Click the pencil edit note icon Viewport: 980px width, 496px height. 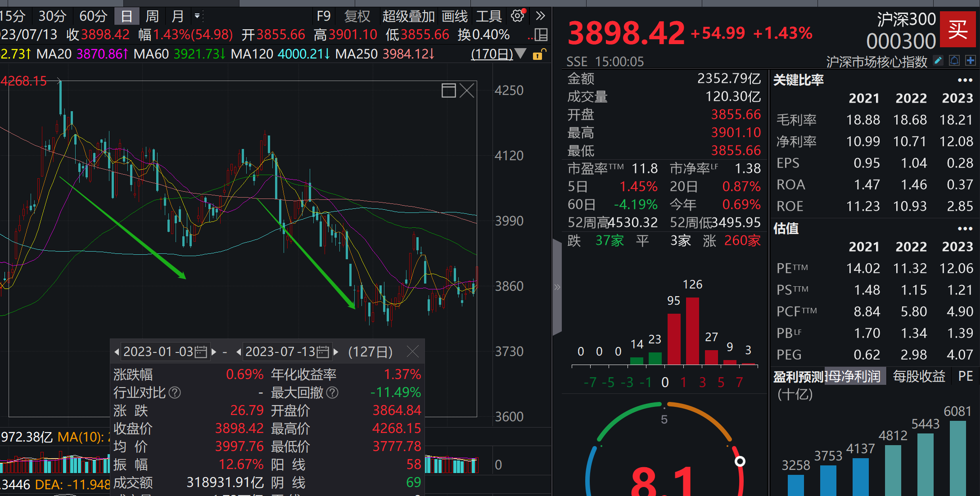pyautogui.click(x=938, y=60)
